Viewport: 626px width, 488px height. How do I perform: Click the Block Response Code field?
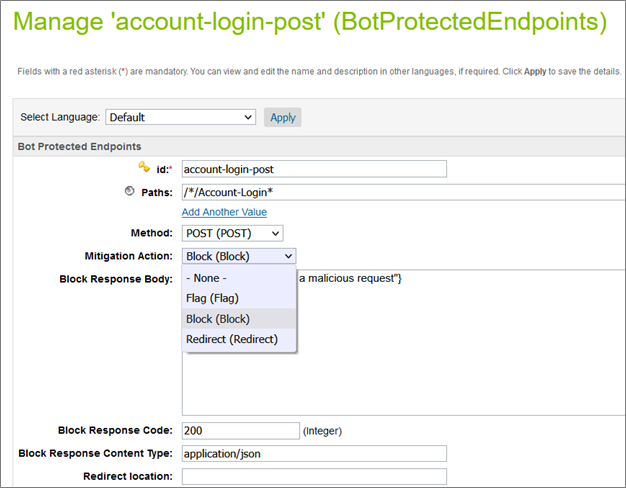tap(240, 430)
